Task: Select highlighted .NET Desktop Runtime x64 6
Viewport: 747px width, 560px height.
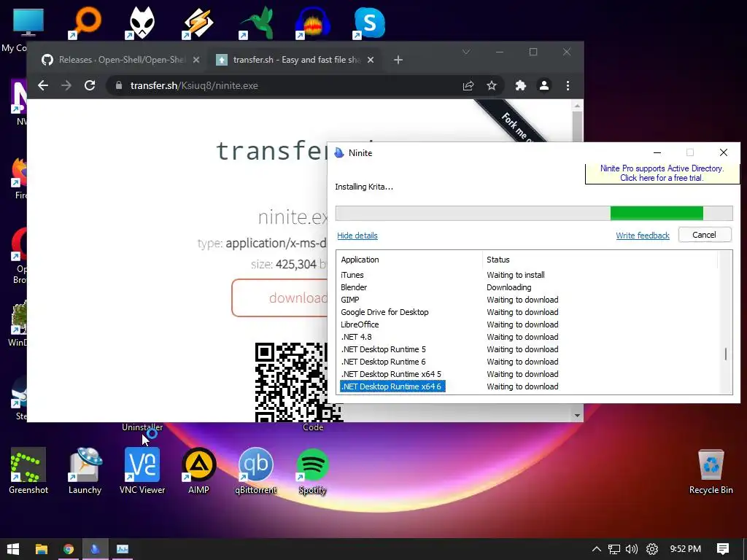Action: (392, 386)
